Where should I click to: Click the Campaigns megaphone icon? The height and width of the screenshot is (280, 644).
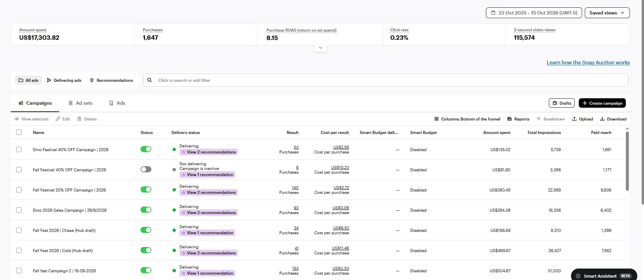(x=21, y=103)
